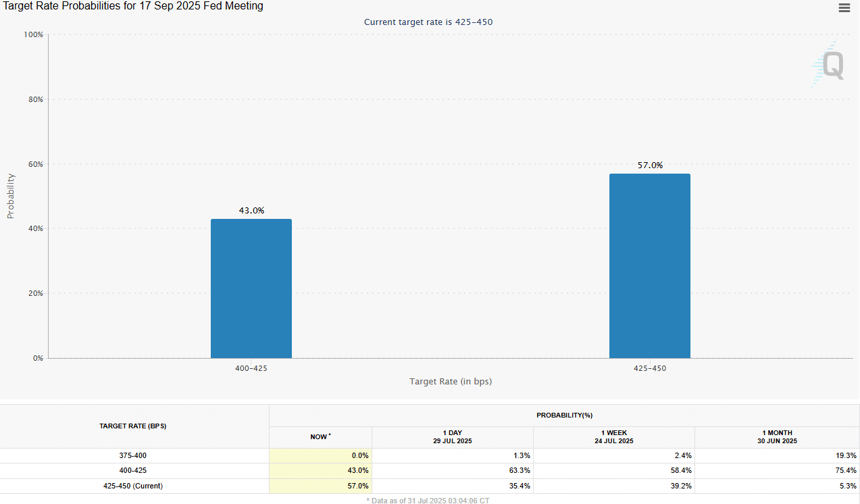This screenshot has width=860, height=504.
Task: Click the 'Target Rate (in bps)' axis title
Action: (451, 382)
